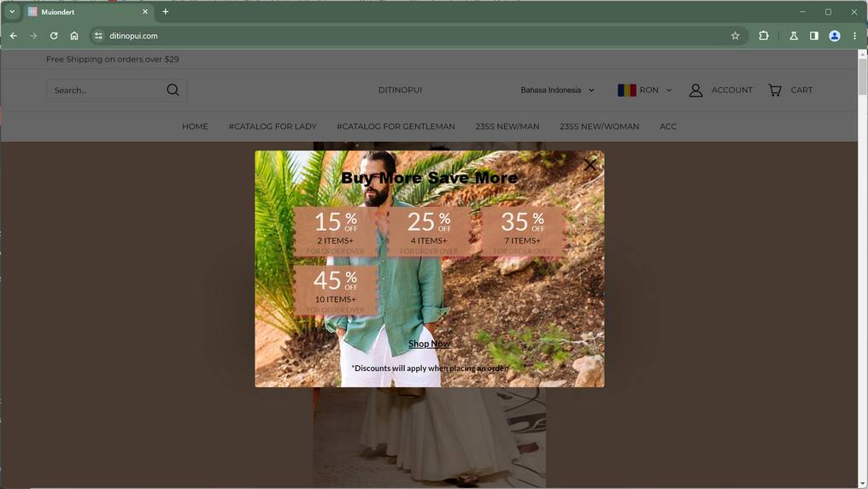This screenshot has height=489, width=868.
Task: Open the Account user icon
Action: pyautogui.click(x=695, y=91)
